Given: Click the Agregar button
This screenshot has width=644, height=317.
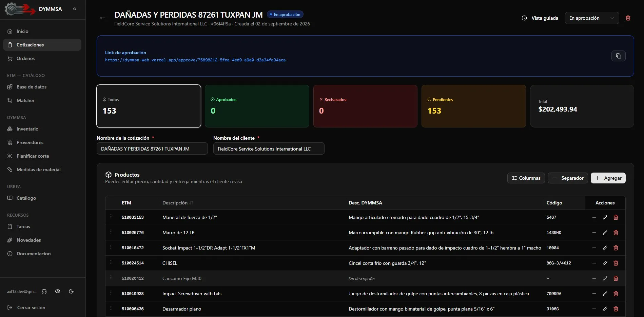Looking at the screenshot, I should click(608, 178).
